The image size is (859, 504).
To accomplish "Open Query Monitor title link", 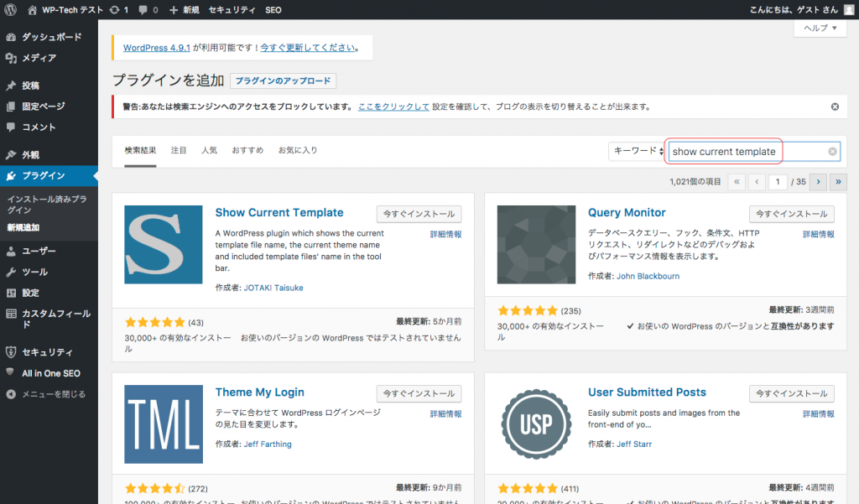I will [627, 212].
